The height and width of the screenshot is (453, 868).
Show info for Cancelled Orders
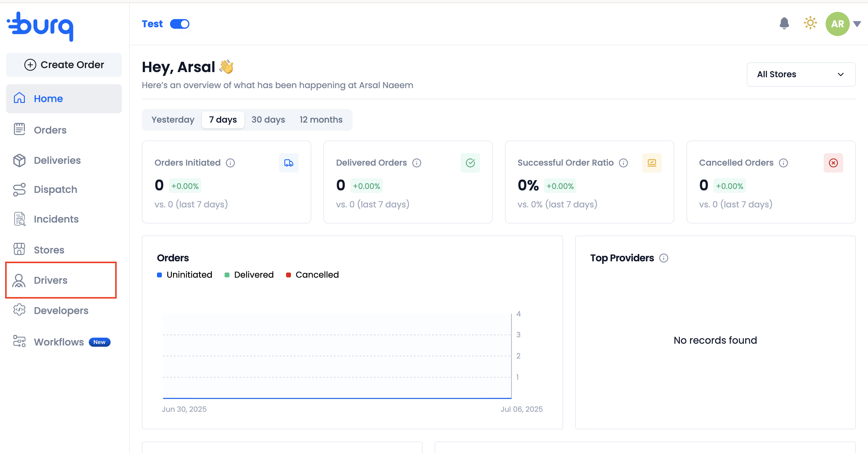[783, 163]
